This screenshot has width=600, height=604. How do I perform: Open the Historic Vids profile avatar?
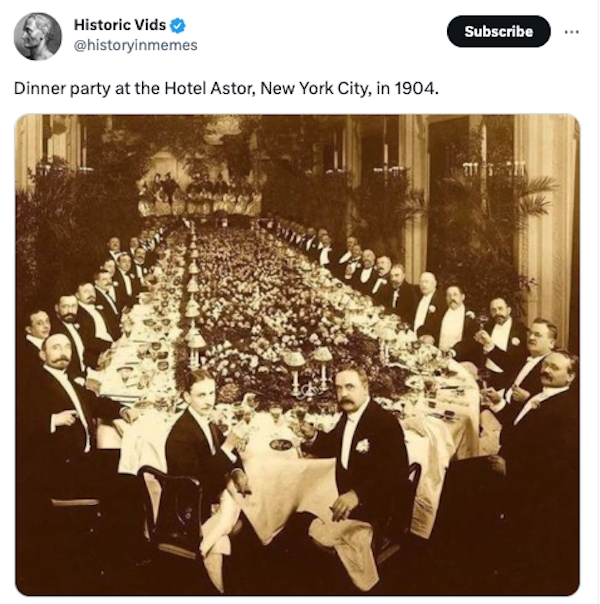(x=37, y=36)
